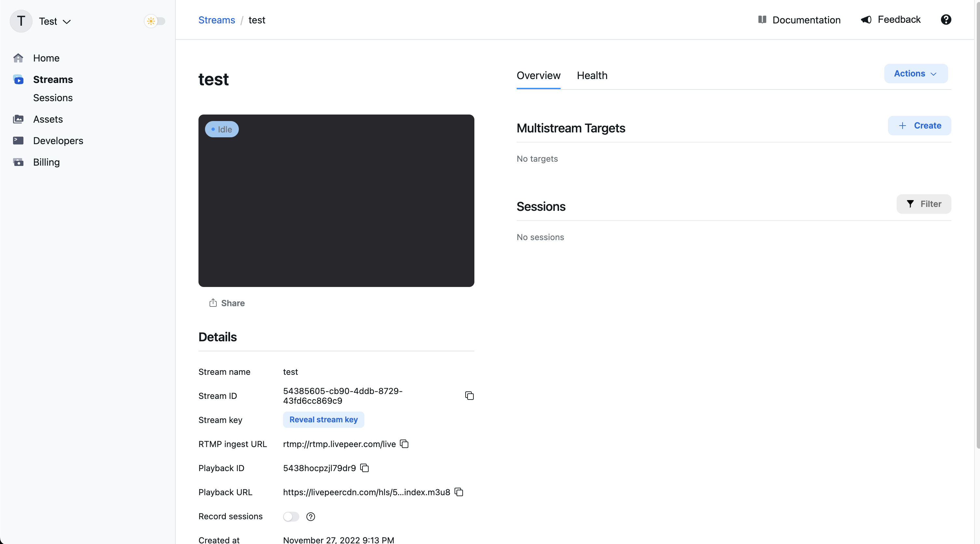Open Billing in the sidebar
Screen dimensions: 980x544
pos(47,162)
